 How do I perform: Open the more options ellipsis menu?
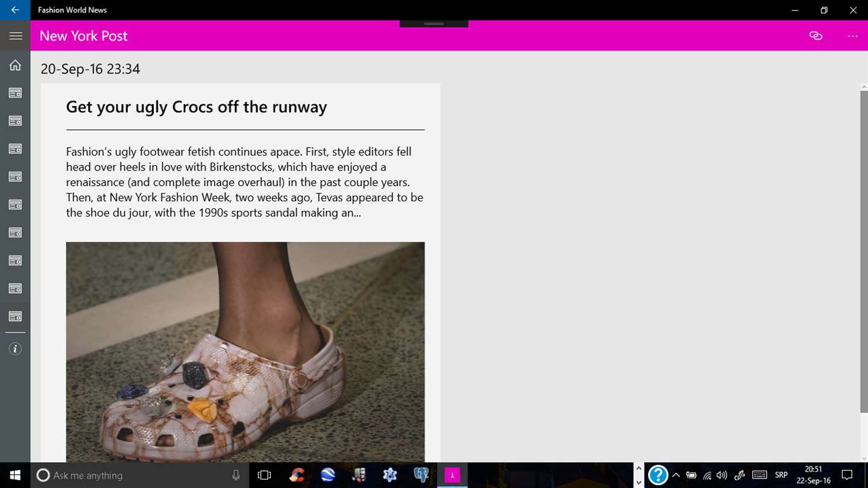(852, 36)
